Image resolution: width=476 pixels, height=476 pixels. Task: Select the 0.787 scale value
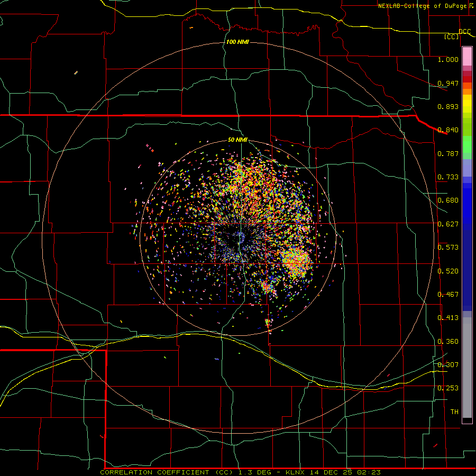click(448, 153)
